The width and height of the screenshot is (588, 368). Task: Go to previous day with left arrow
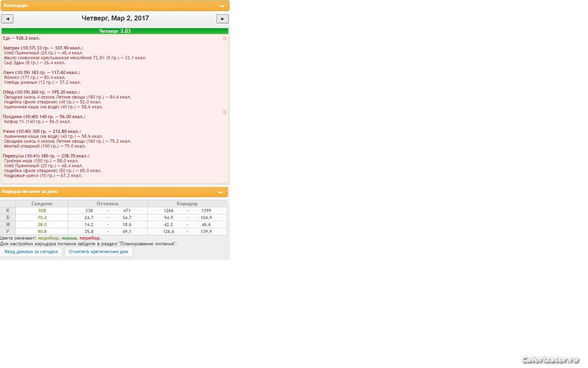7,19
